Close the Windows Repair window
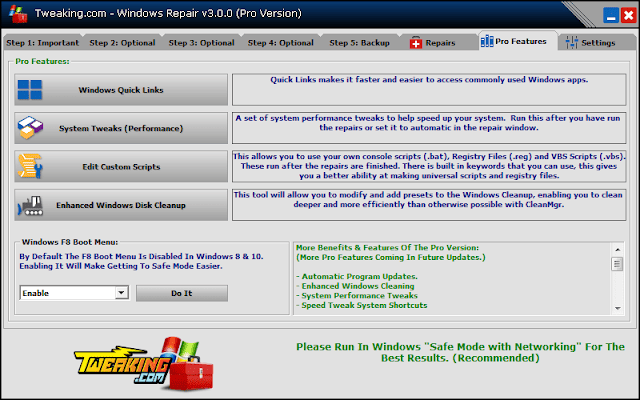 (628, 15)
